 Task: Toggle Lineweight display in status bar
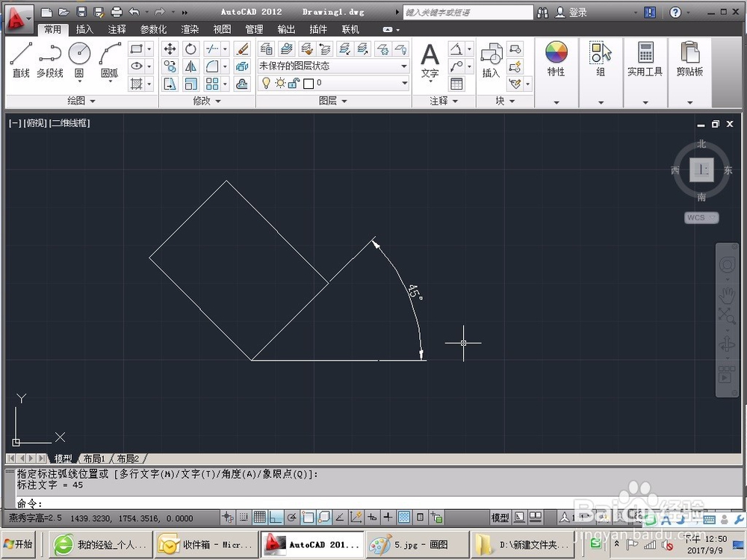point(388,517)
